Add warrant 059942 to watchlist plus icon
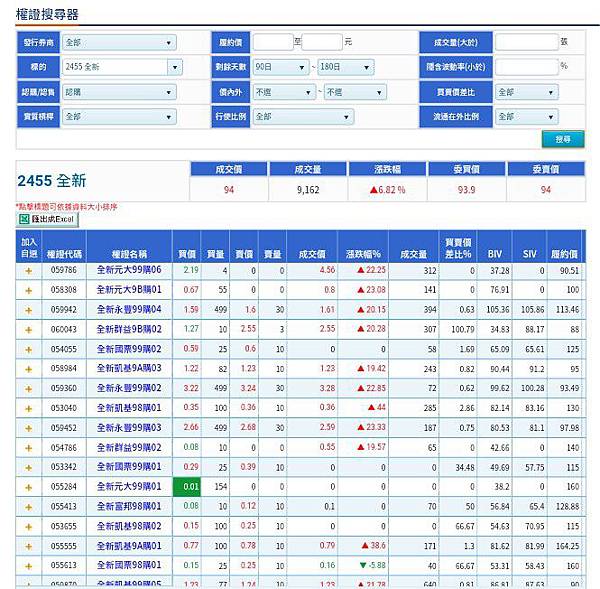Viewport: 600px width, 589px height. tap(29, 310)
